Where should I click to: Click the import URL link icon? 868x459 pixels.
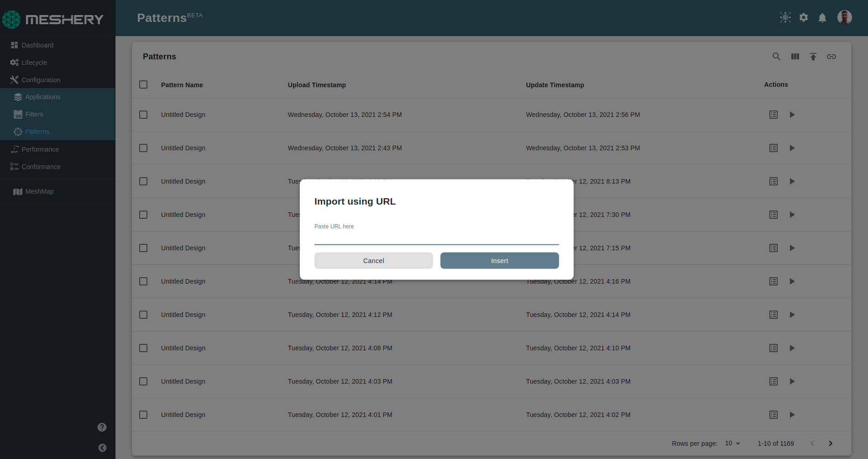coord(831,57)
